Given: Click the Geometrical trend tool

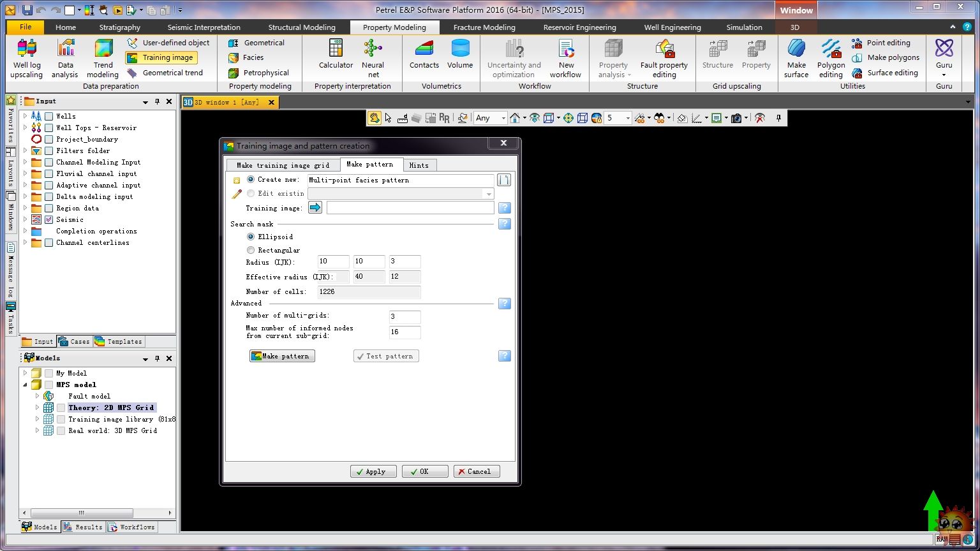Looking at the screenshot, I should [165, 73].
